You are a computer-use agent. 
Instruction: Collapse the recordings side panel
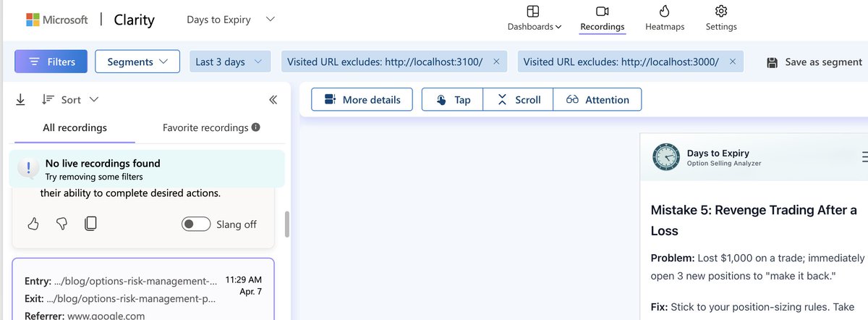pos(273,100)
